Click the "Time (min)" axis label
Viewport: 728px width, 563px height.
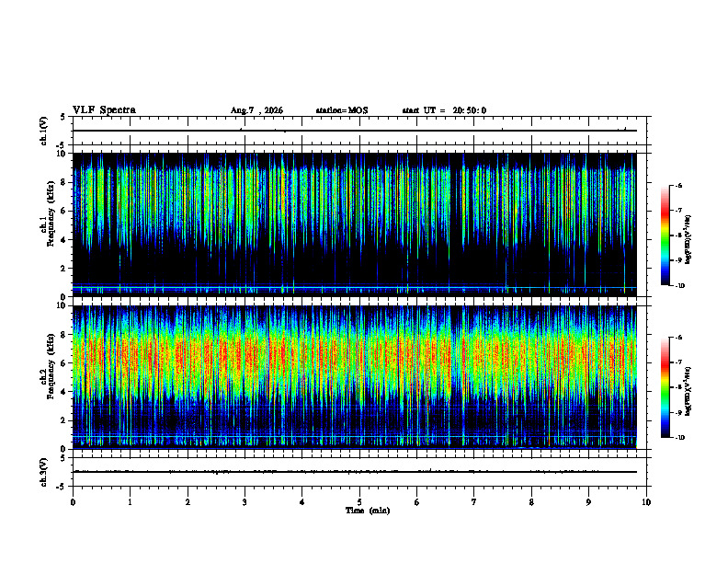[368, 511]
